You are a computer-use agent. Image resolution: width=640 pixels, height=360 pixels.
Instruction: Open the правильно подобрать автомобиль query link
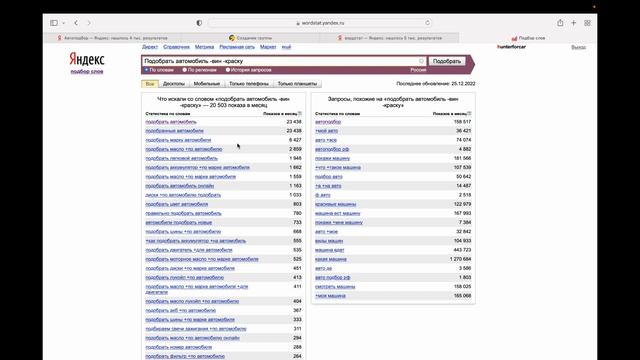(183, 213)
